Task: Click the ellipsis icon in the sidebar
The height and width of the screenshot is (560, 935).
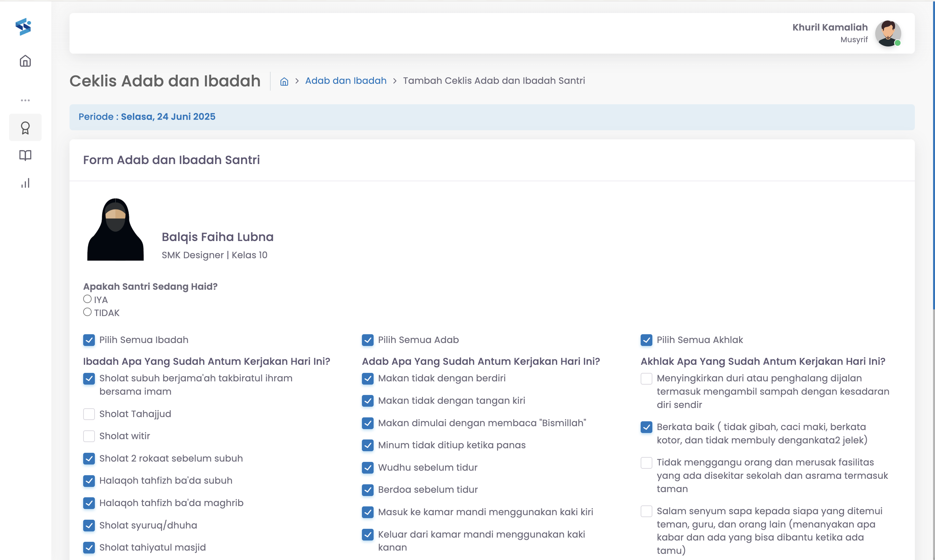Action: (x=25, y=100)
